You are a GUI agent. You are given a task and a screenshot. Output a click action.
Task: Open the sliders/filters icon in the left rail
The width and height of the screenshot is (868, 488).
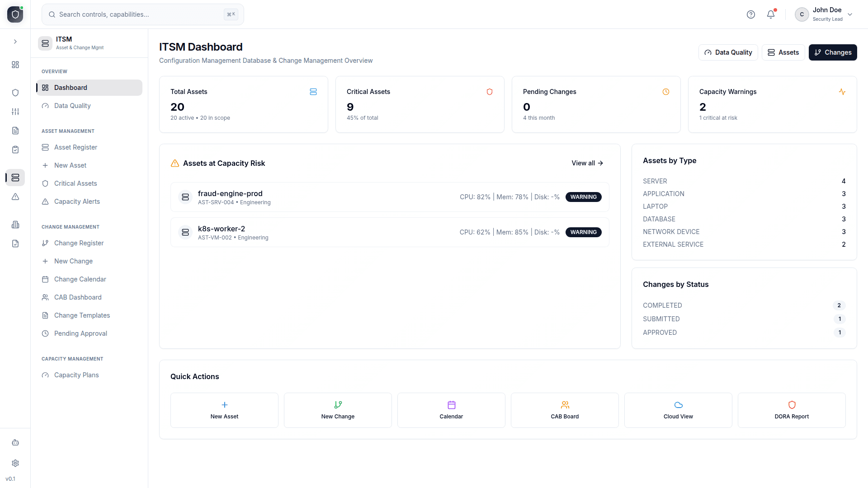click(15, 112)
